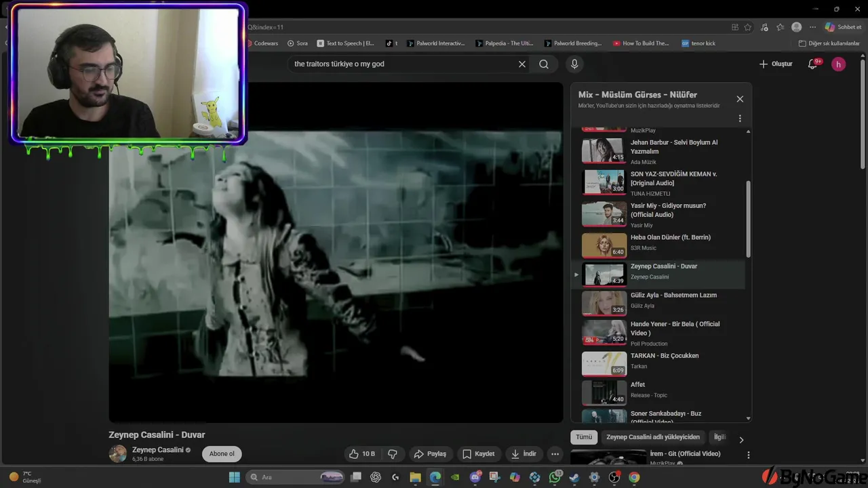
Task: Play Affet by Release - Topic
Action: click(658, 392)
